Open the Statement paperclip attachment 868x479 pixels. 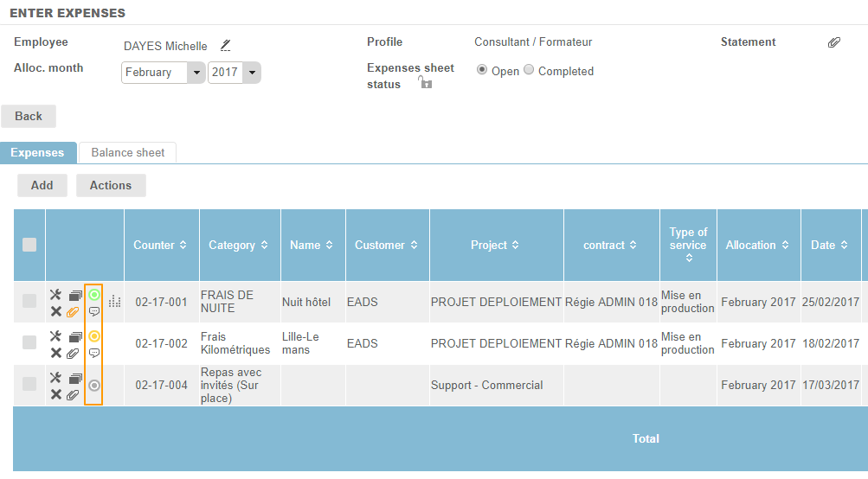pos(833,42)
